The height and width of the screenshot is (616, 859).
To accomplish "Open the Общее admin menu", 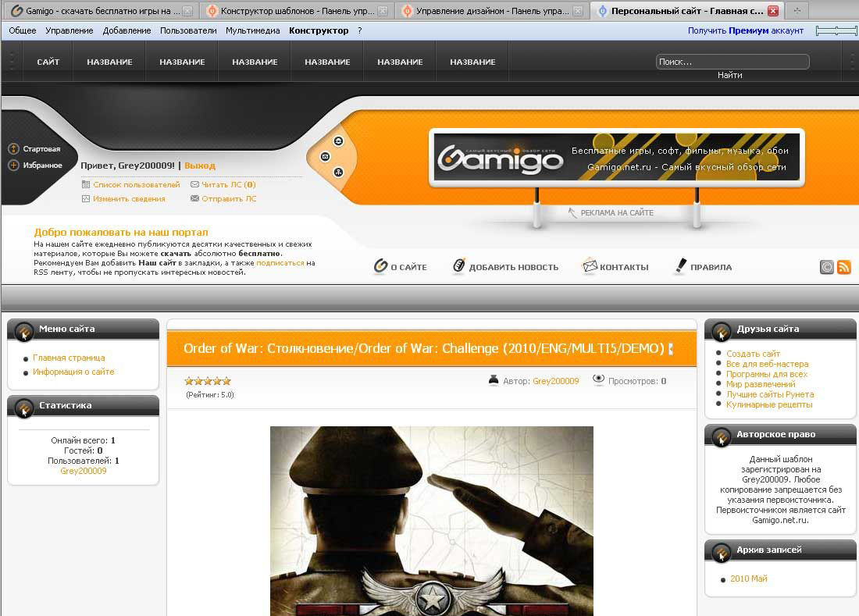I will [23, 30].
